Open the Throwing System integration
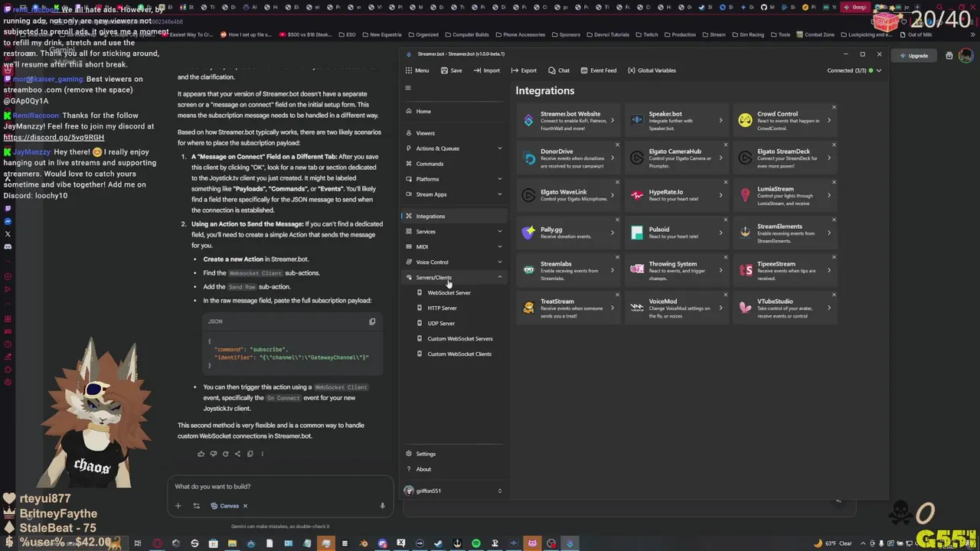Screen dimensions: 980x551 pyautogui.click(x=678, y=270)
